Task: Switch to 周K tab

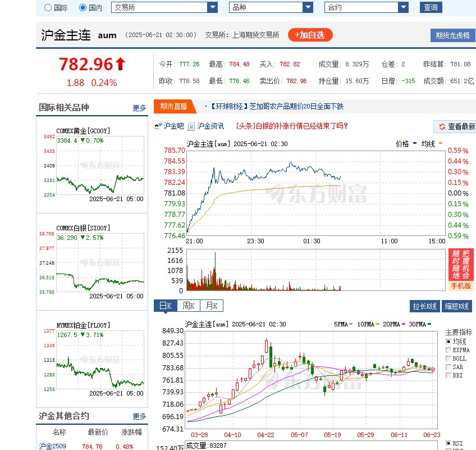Action: coord(188,306)
